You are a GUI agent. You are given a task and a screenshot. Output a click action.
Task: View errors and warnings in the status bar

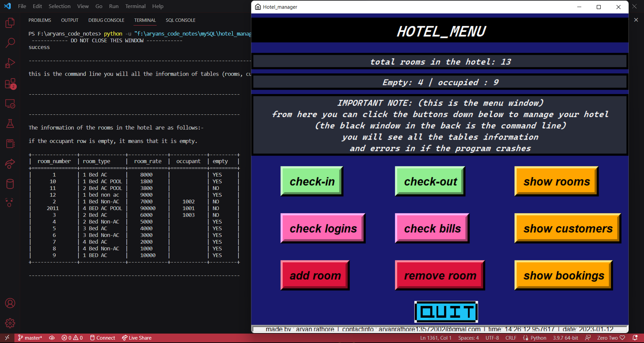[71, 338]
